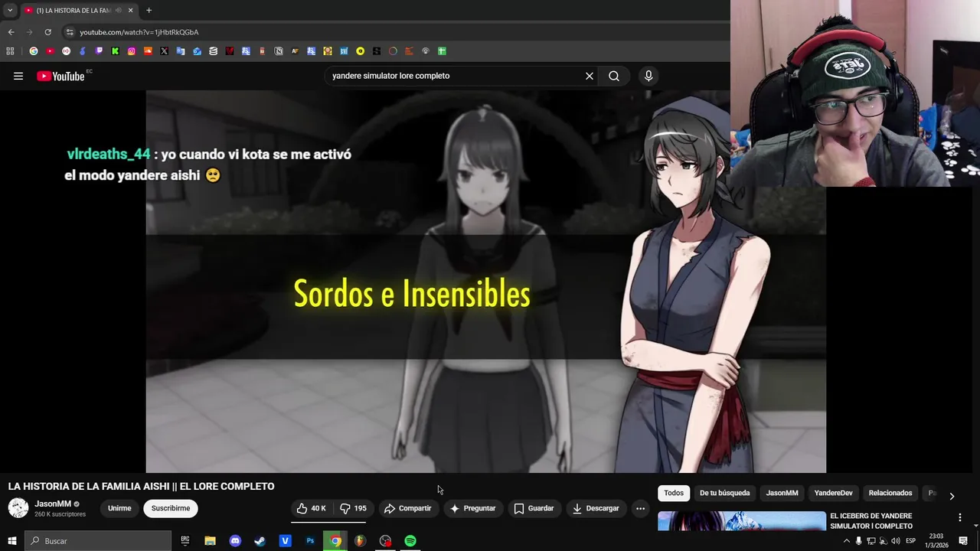Open the Windows Start menu

tap(11, 541)
